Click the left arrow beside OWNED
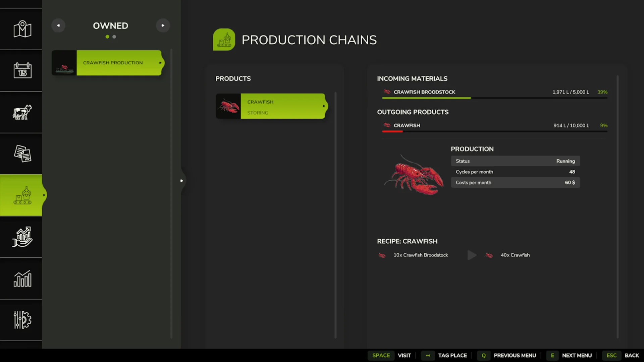The image size is (644, 362). [x=58, y=25]
